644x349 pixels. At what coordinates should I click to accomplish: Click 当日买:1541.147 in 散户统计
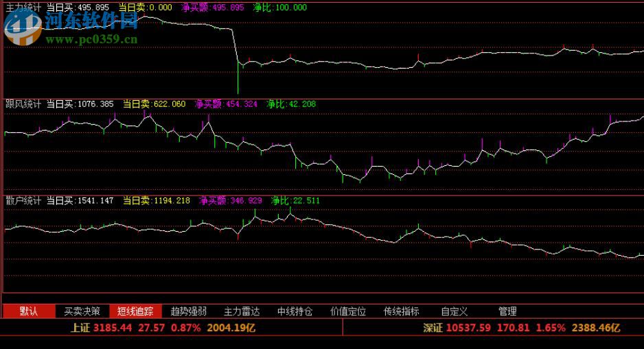(x=80, y=200)
